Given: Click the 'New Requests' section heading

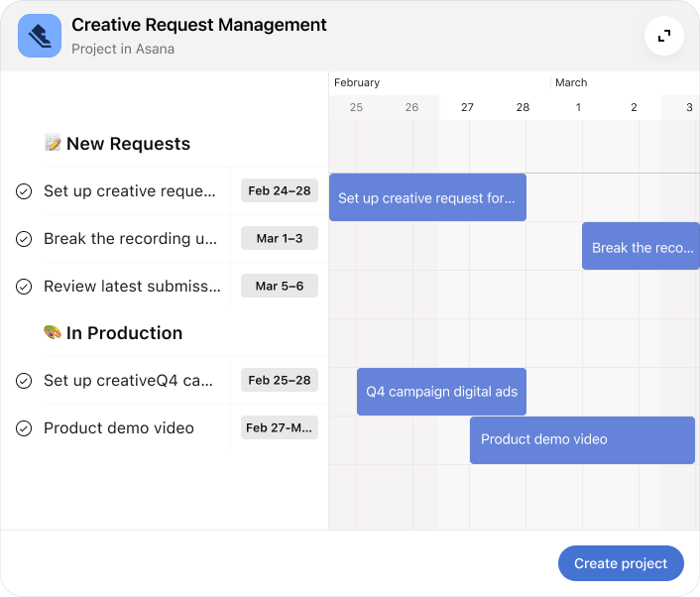Looking at the screenshot, I should (x=128, y=144).
